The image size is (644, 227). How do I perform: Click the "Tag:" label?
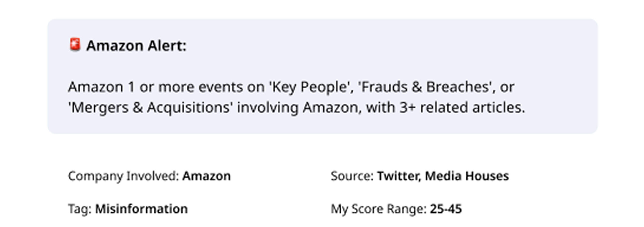click(80, 209)
